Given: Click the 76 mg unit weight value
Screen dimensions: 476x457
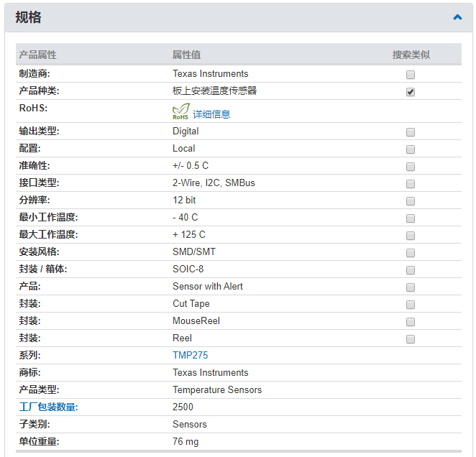Looking at the screenshot, I should pos(186,441).
